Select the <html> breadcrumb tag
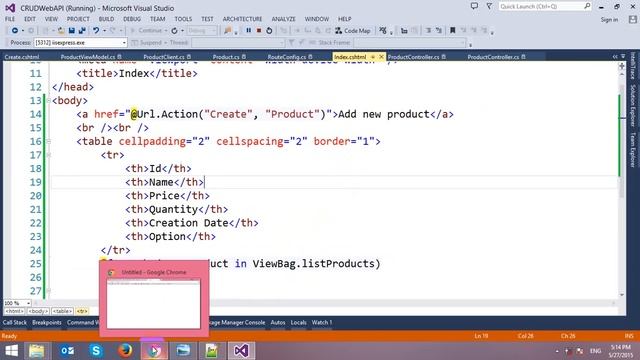This screenshot has height=360, width=640. pos(14,311)
